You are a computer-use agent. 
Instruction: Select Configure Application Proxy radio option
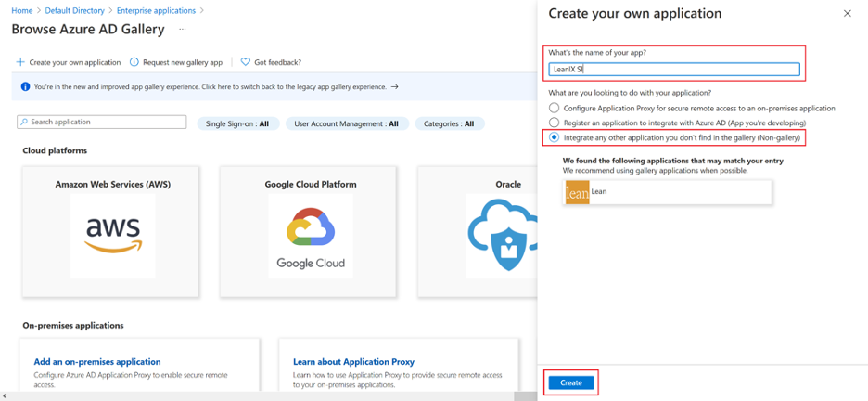[x=554, y=108]
